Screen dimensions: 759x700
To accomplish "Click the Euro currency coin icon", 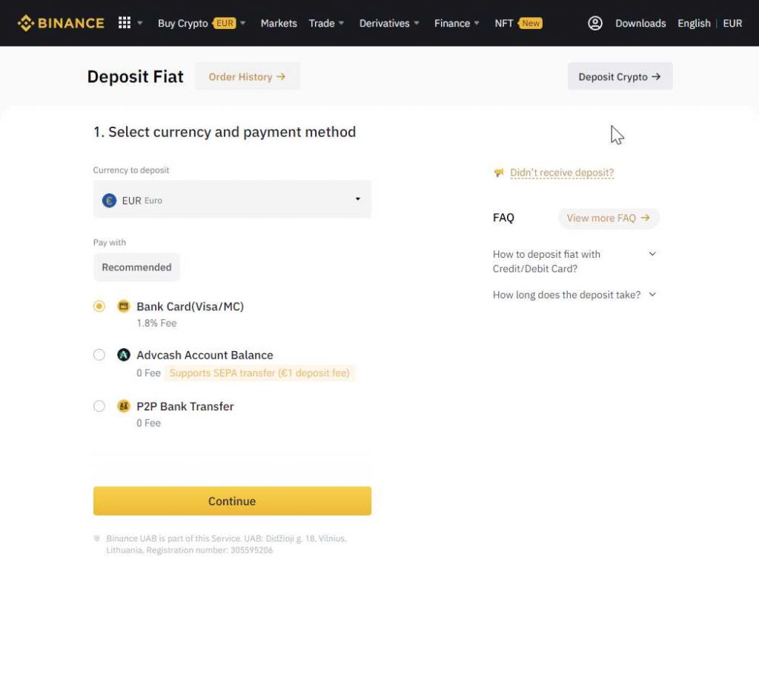I will click(110, 200).
